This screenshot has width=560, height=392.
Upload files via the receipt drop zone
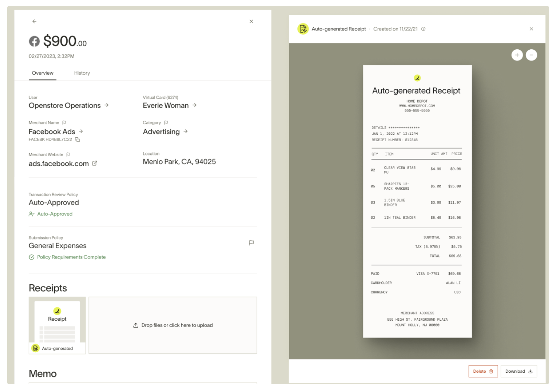[173, 325]
